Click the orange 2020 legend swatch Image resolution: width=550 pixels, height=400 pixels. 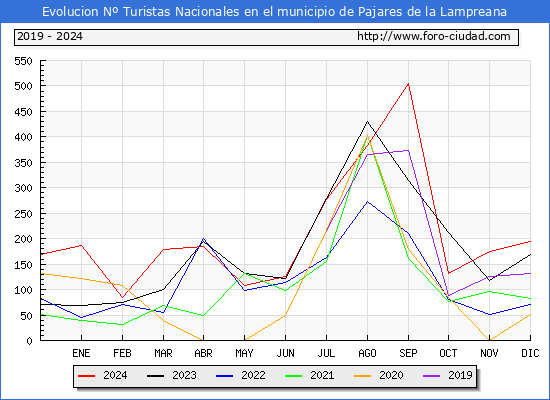tap(363, 376)
